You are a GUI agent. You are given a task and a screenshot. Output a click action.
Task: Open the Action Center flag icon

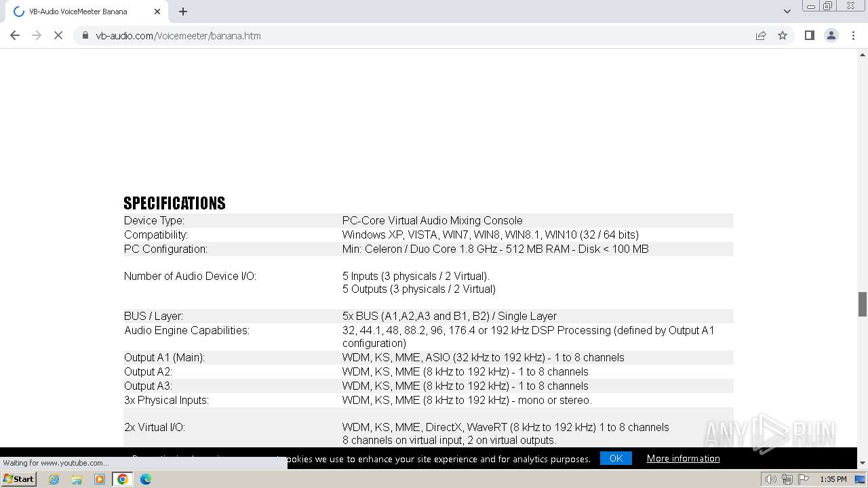(802, 479)
